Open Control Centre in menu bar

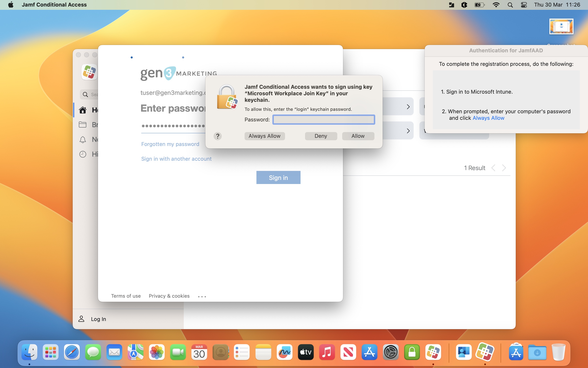pos(524,5)
